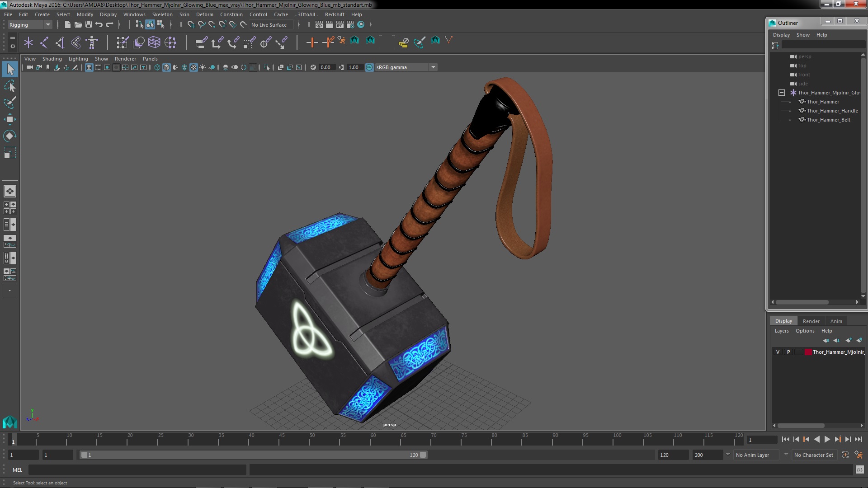This screenshot has height=488, width=868.
Task: Select the arrow Select Tool in toolbox
Action: click(10, 69)
